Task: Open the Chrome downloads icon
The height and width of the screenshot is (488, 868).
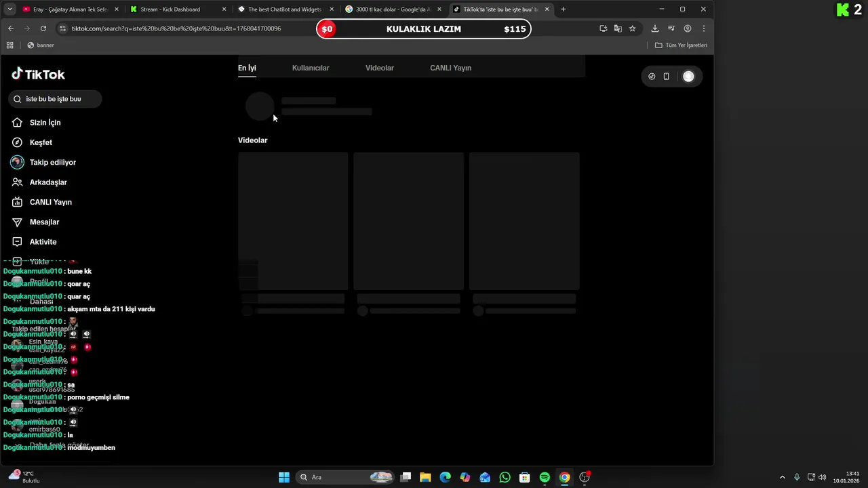Action: point(654,28)
